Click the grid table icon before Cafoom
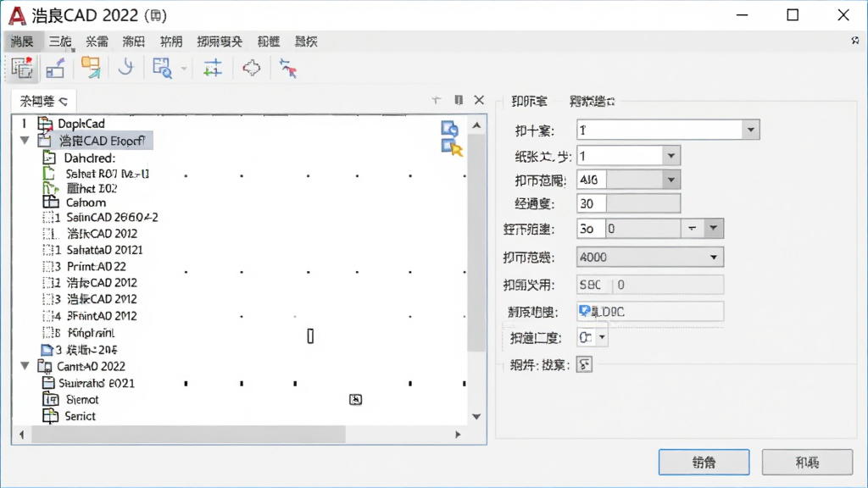 [50, 202]
